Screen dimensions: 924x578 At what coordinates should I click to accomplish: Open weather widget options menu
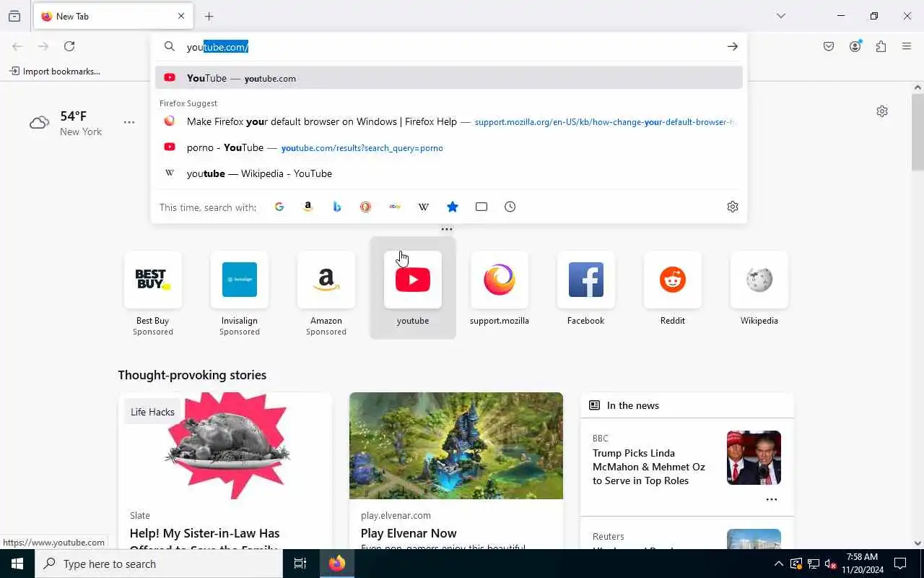click(129, 122)
